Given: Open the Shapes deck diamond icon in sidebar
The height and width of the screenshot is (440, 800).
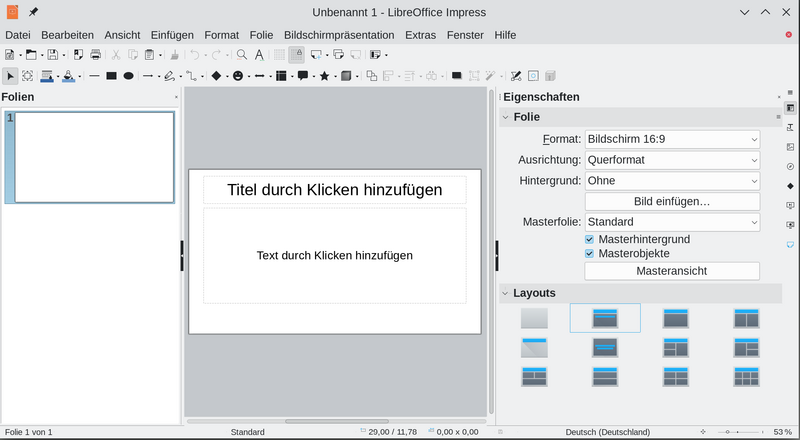Looking at the screenshot, I should 790,186.
